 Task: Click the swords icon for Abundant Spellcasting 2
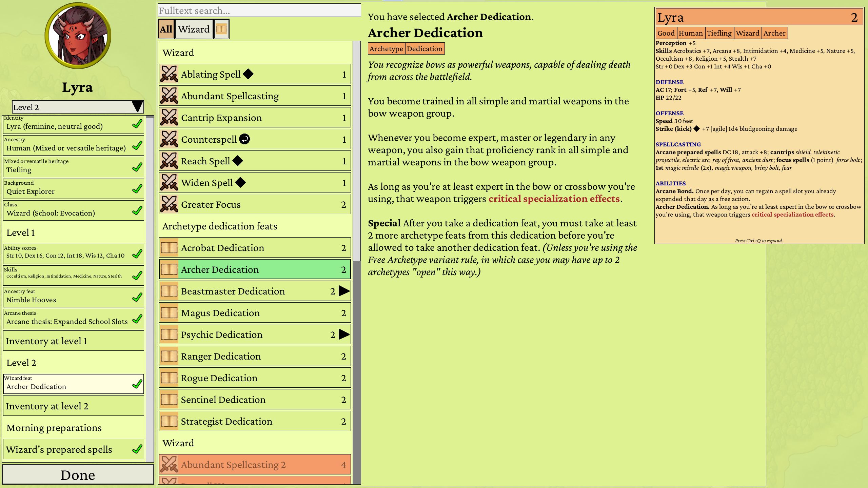(169, 464)
